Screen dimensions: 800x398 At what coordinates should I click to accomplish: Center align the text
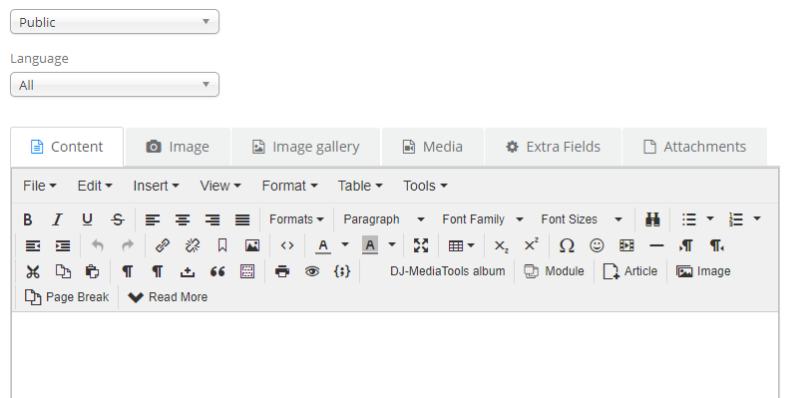pyautogui.click(x=182, y=219)
